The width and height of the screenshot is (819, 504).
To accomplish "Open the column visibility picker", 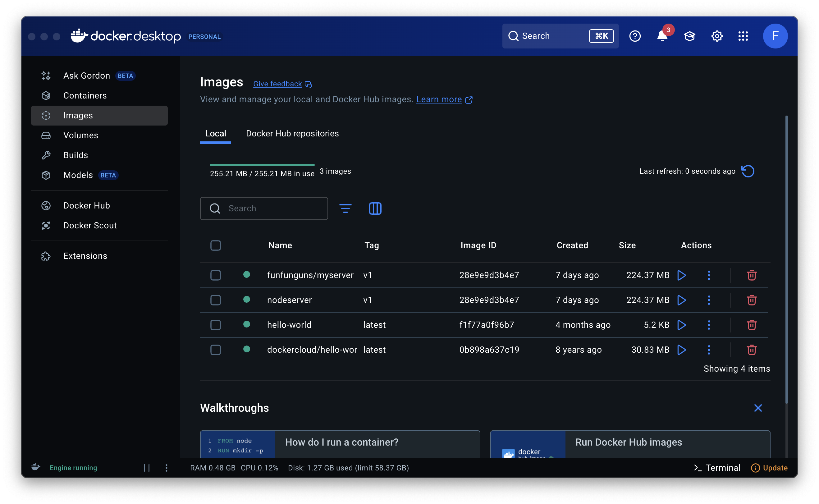I will [x=375, y=209].
